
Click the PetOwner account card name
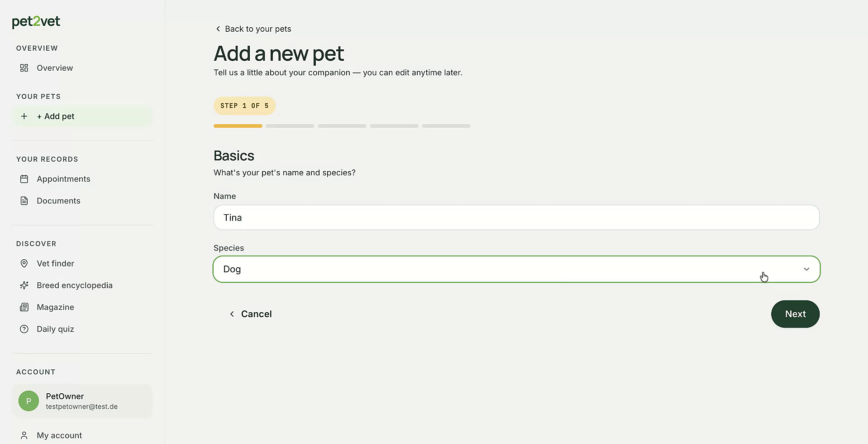pos(65,396)
